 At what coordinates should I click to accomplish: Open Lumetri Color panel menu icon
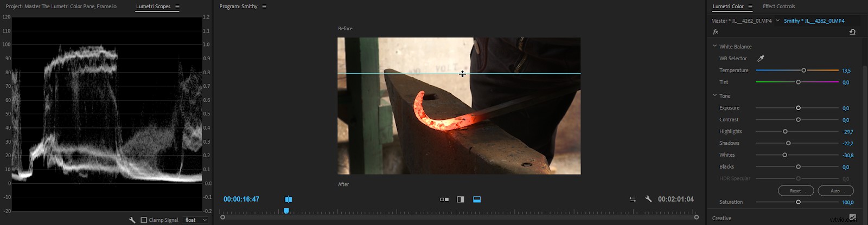[x=750, y=7]
